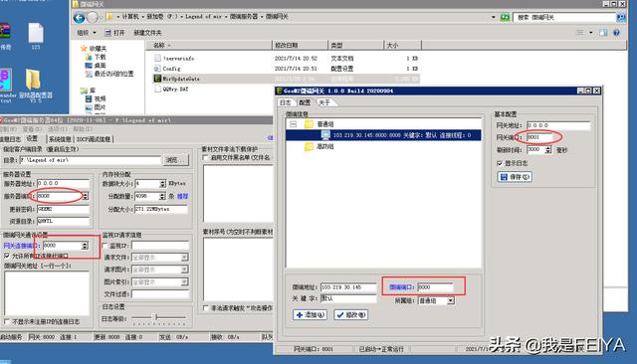The height and width of the screenshot is (364, 637).
Task: Toggle the 显示日志 checkbox
Action: coord(500,163)
